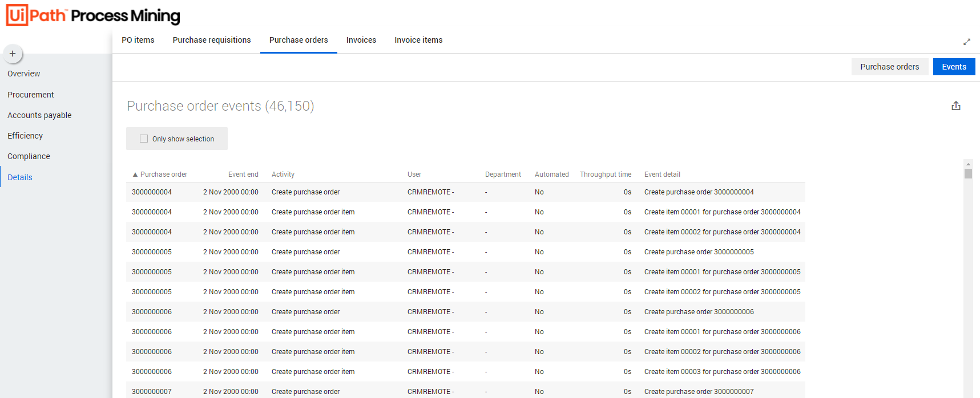Sort by the Throughput time column header

point(605,174)
